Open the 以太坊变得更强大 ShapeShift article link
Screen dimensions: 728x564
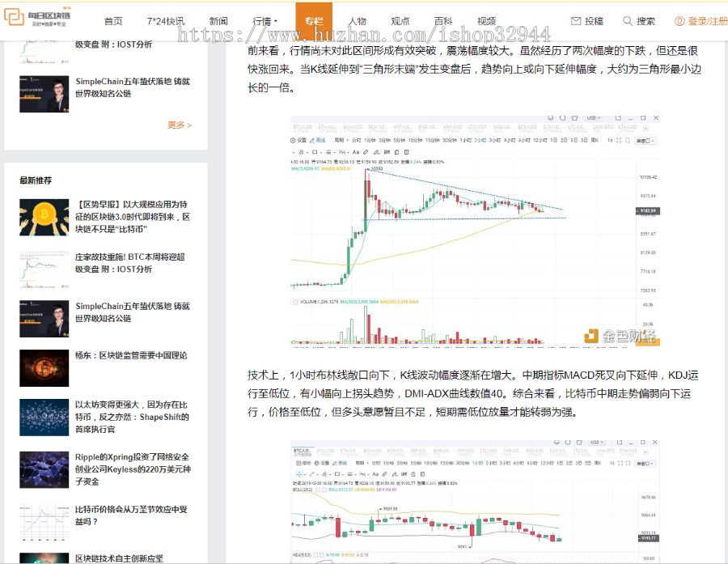[x=133, y=417]
